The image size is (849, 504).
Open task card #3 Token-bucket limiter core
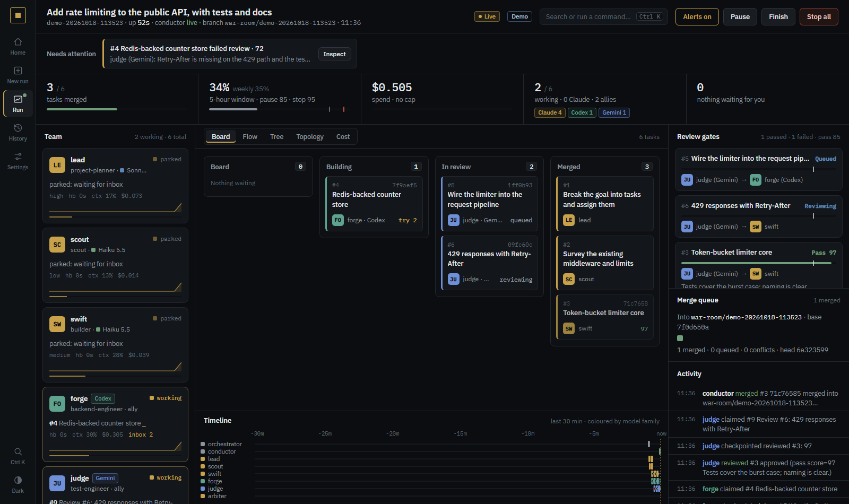click(605, 317)
